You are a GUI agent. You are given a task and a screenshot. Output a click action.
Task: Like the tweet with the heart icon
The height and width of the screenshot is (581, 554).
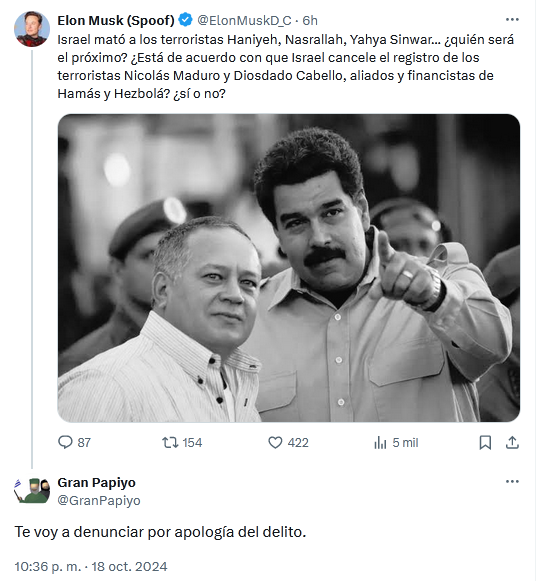pyautogui.click(x=275, y=442)
